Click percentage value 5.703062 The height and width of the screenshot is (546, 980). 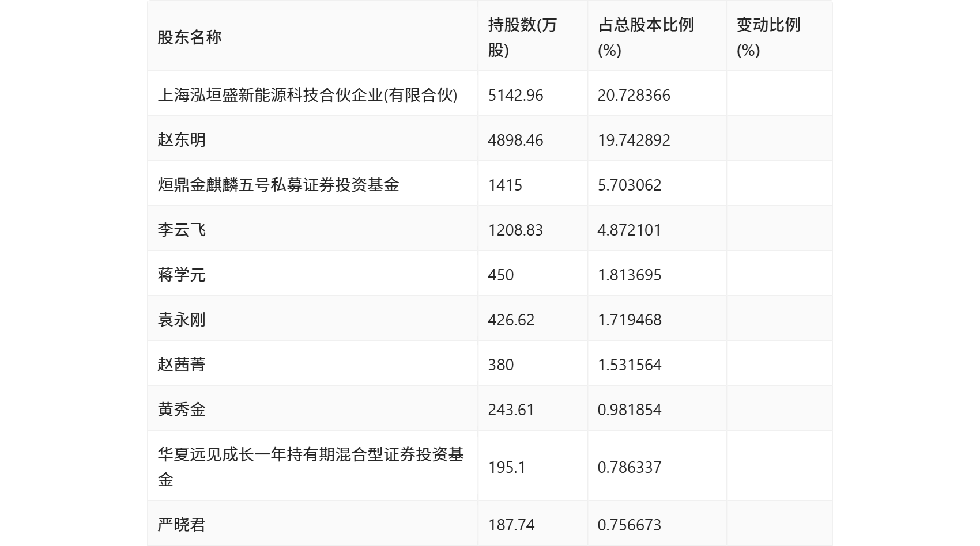[630, 185]
